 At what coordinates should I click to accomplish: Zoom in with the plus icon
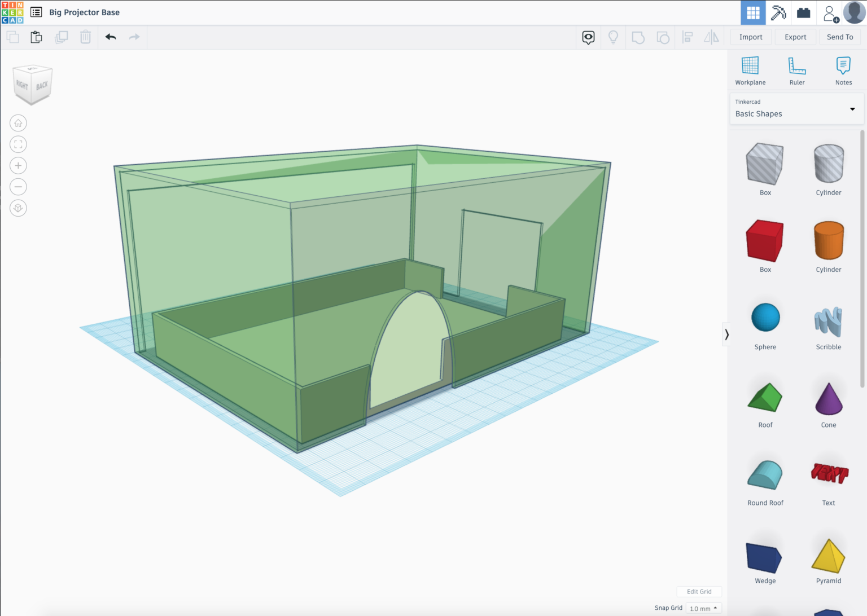point(18,166)
